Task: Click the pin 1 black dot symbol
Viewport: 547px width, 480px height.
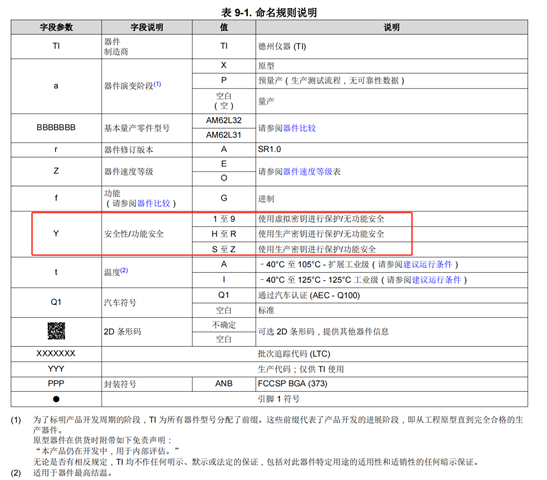Action: click(x=56, y=399)
